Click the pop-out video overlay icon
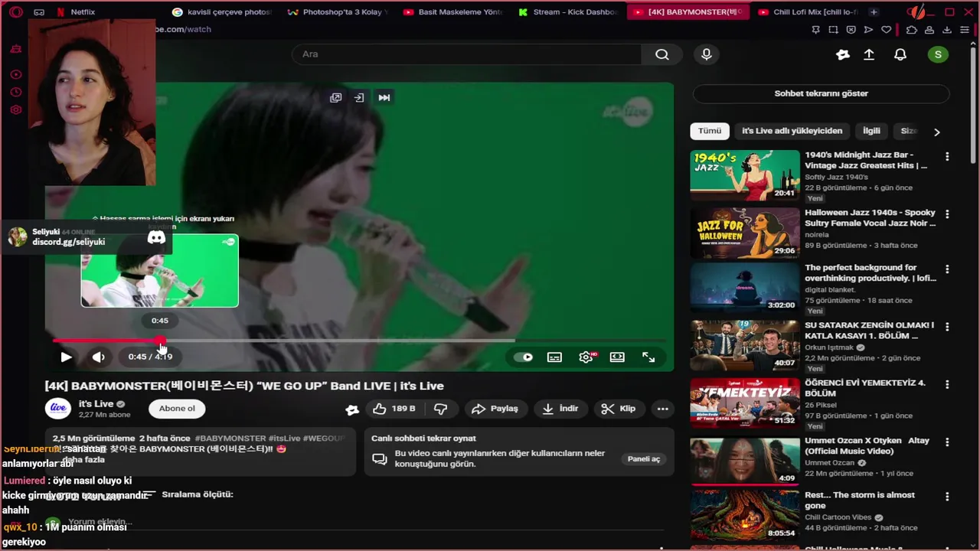980x551 pixels. [x=335, y=97]
